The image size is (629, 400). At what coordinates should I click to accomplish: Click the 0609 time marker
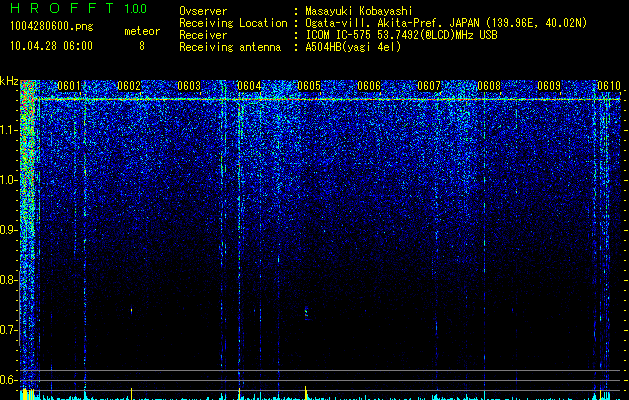[549, 86]
